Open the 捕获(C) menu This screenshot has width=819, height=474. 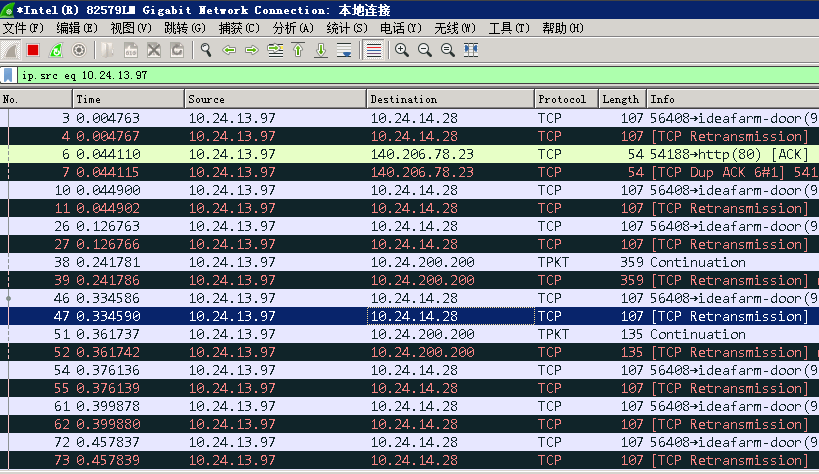[x=239, y=28]
